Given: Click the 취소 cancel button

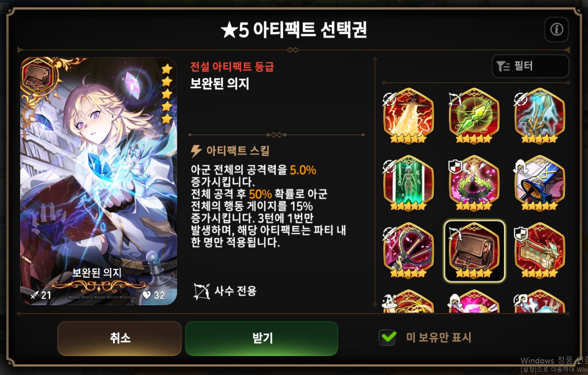Looking at the screenshot, I should (x=120, y=338).
